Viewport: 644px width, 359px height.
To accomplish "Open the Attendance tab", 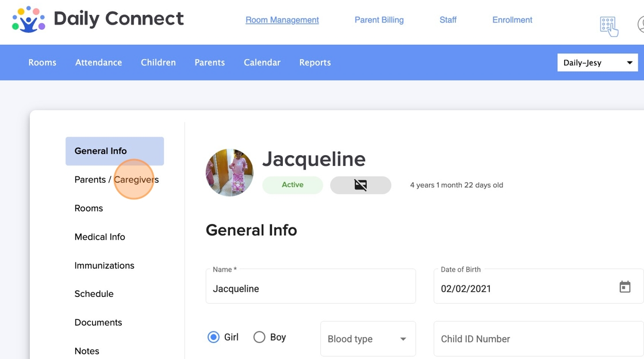I will click(x=98, y=63).
